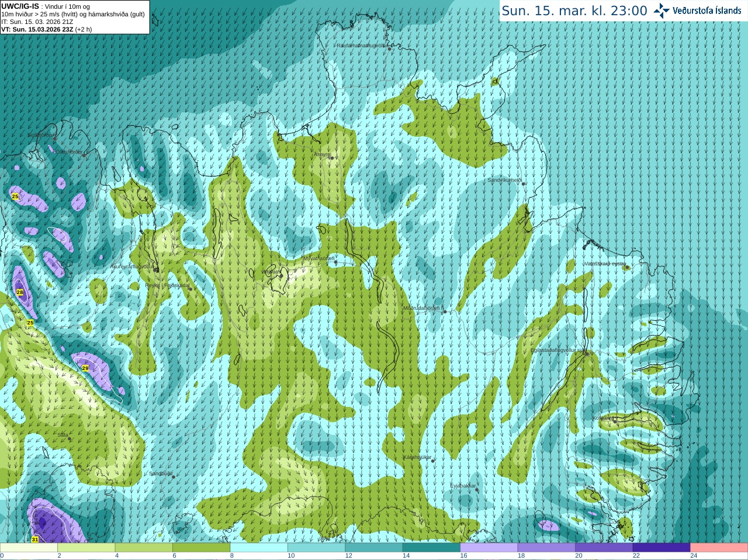
Task: Click the Sáta station label
Action: click(63, 435)
